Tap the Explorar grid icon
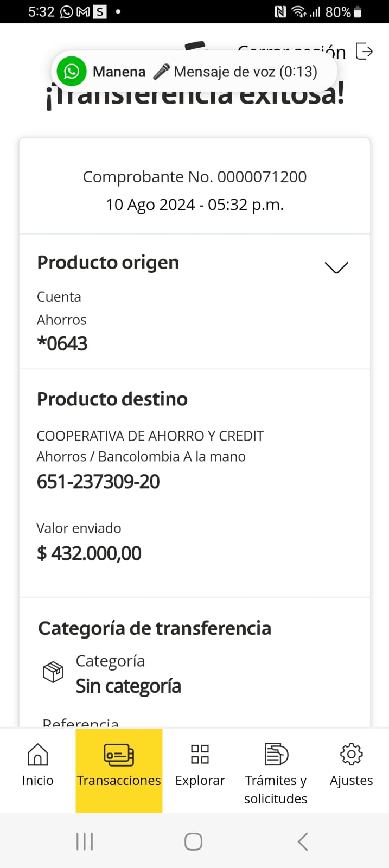Screen dimensions: 389x868 tap(200, 754)
